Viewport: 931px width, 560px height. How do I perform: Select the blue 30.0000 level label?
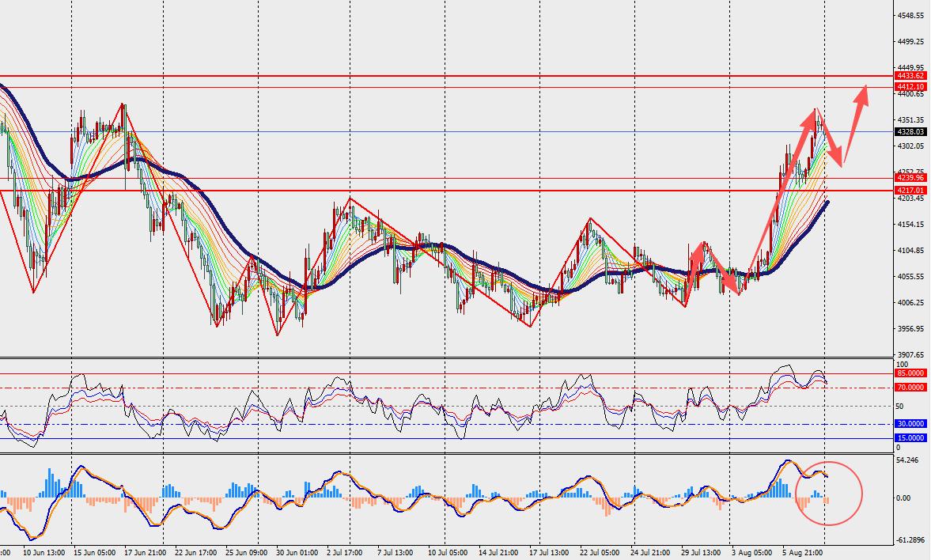(x=910, y=424)
